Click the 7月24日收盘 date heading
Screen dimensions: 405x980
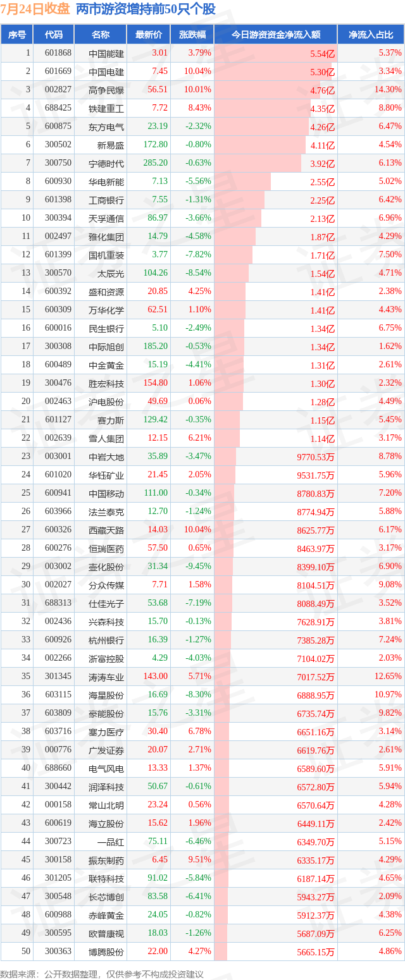(x=35, y=9)
